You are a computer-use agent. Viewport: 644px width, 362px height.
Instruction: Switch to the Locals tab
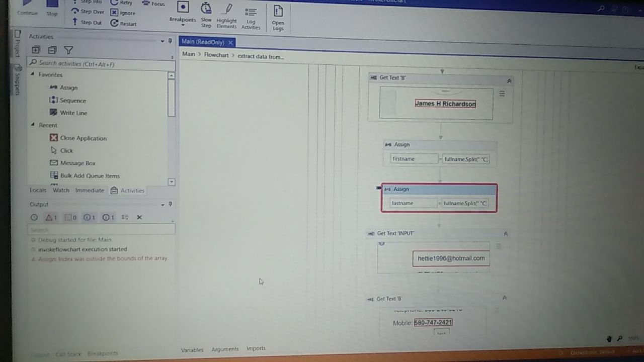pos(38,190)
